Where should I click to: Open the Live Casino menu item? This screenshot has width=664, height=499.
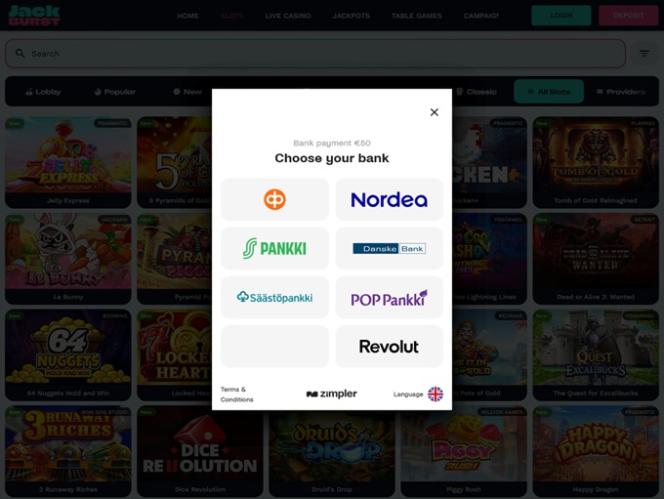click(x=288, y=16)
